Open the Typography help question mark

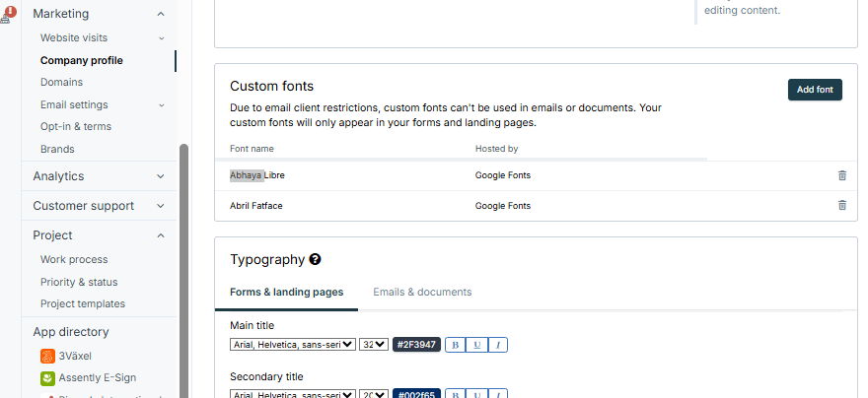pyautogui.click(x=315, y=259)
